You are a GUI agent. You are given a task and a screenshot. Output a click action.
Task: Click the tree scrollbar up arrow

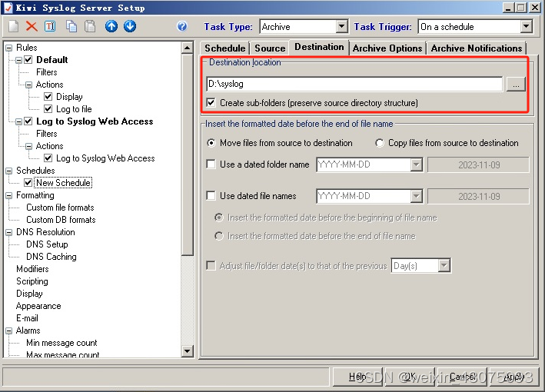coord(188,48)
